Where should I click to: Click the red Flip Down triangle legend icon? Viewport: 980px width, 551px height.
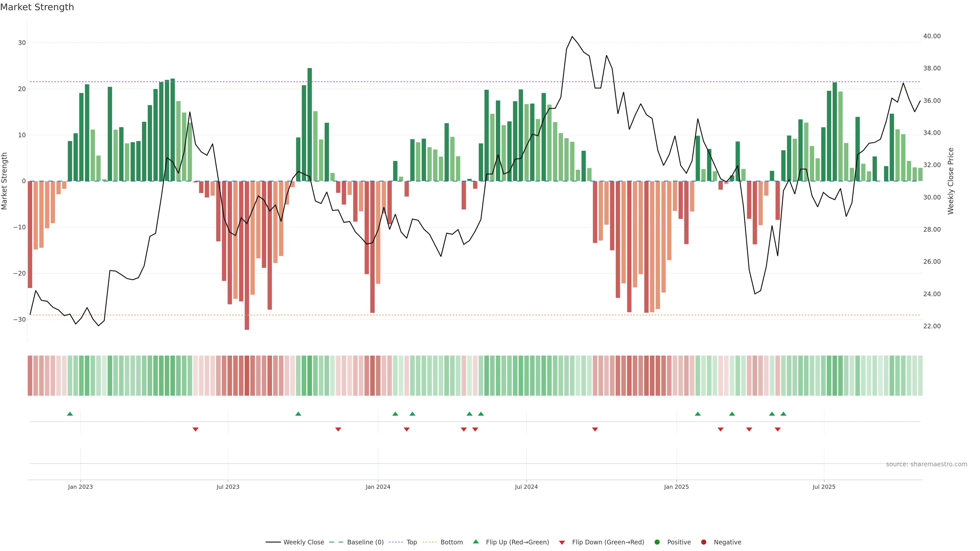click(562, 543)
